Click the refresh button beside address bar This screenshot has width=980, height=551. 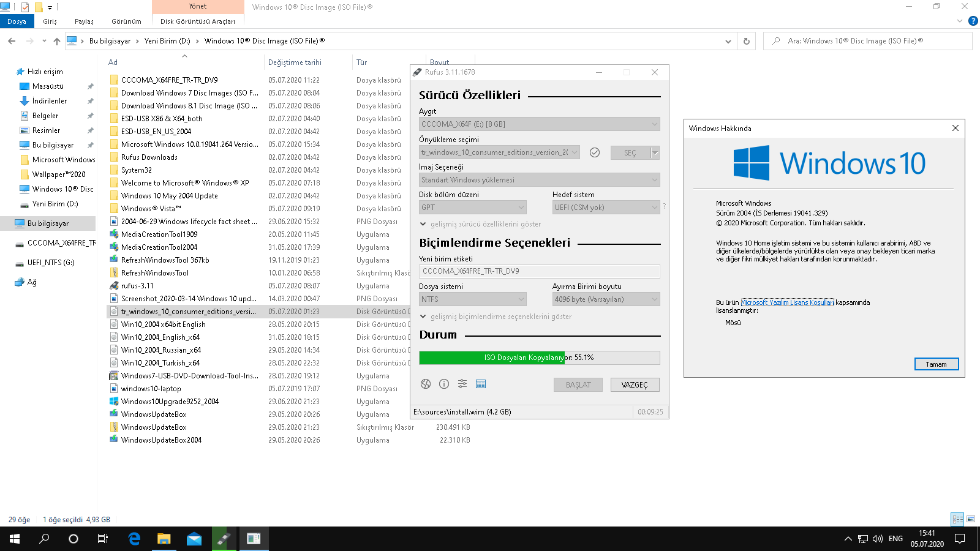[x=746, y=41]
